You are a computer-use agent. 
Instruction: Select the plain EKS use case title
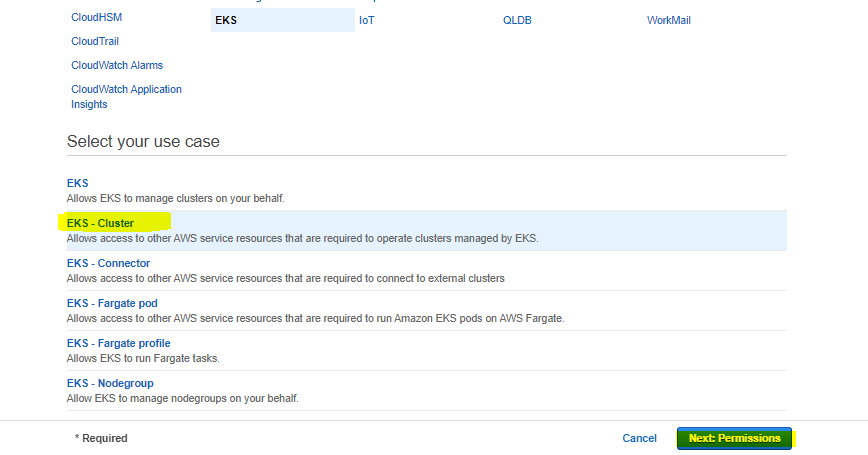tap(77, 184)
